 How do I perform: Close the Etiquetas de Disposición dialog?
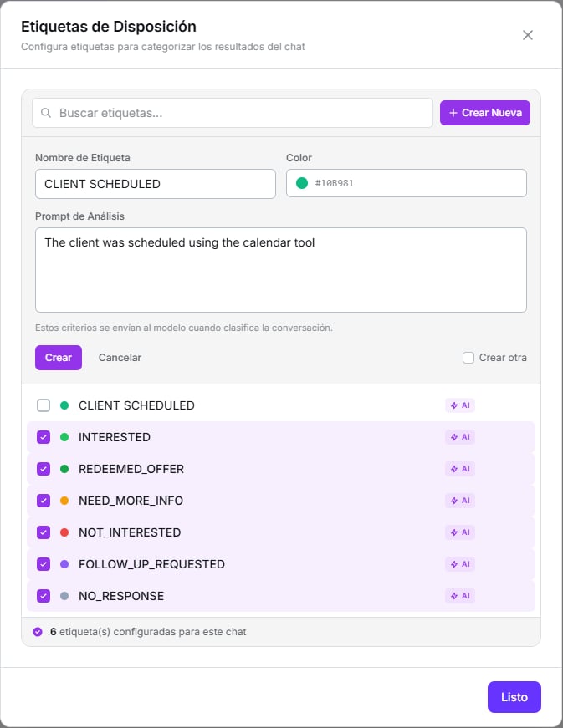tap(527, 35)
